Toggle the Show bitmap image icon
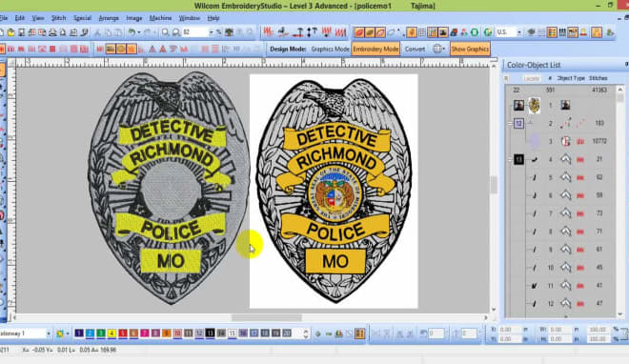Viewport: 629px width, 364px height. click(443, 32)
